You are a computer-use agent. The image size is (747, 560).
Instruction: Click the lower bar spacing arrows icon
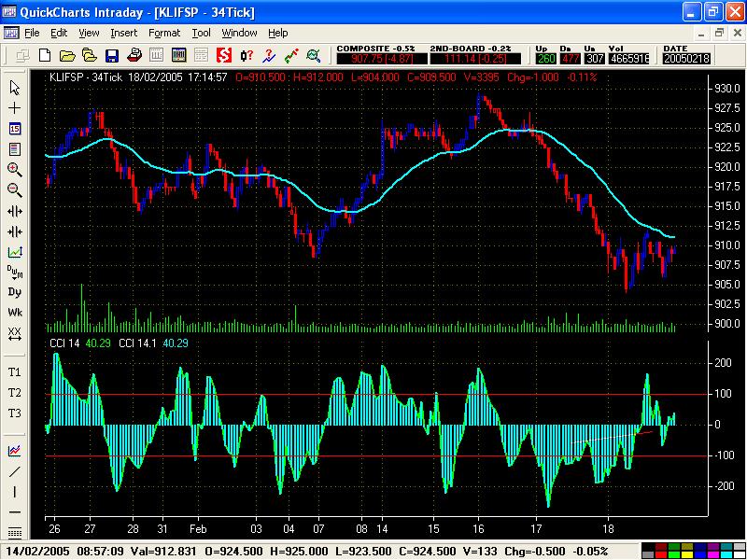(x=15, y=231)
